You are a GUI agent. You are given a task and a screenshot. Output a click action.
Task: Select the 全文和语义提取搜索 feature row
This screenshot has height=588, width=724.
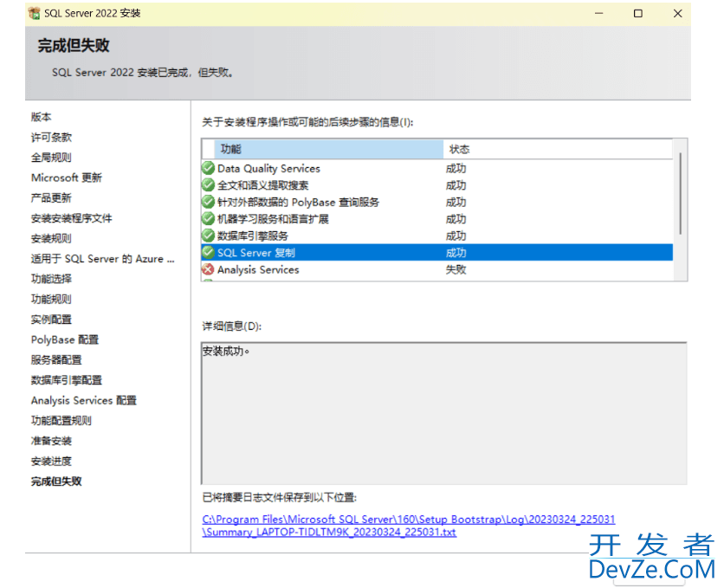436,185
